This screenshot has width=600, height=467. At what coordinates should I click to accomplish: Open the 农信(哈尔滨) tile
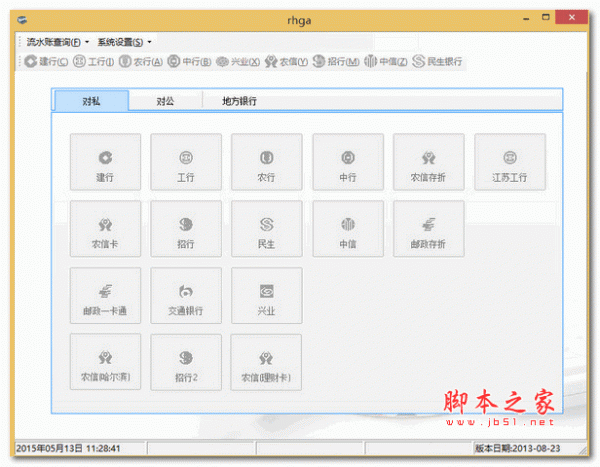[x=105, y=362]
